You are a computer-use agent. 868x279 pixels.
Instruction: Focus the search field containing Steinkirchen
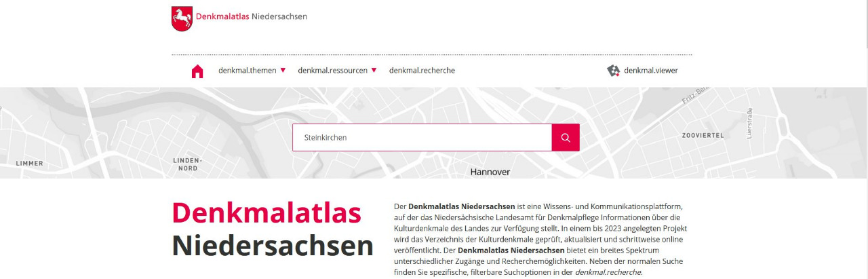pyautogui.click(x=422, y=137)
